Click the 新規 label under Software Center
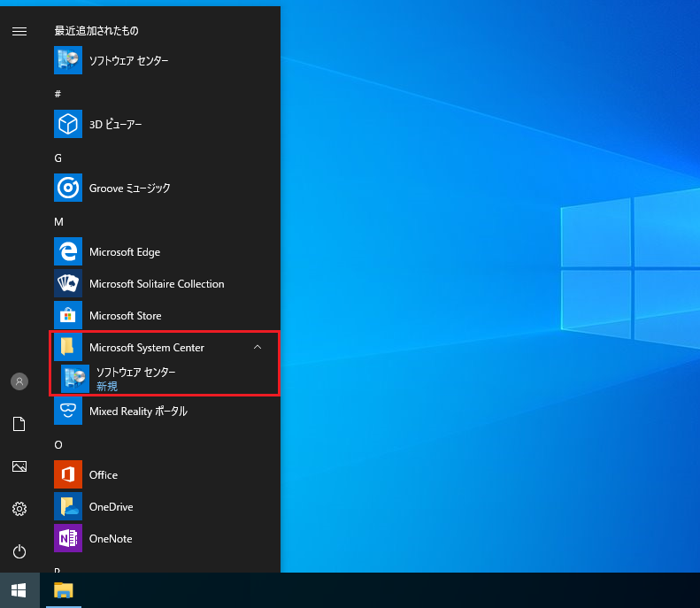 coord(107,387)
